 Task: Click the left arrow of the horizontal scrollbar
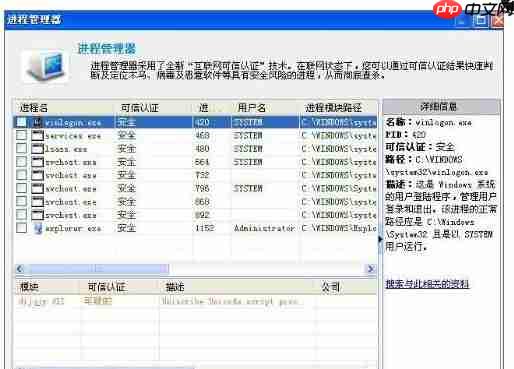pyautogui.click(x=20, y=269)
